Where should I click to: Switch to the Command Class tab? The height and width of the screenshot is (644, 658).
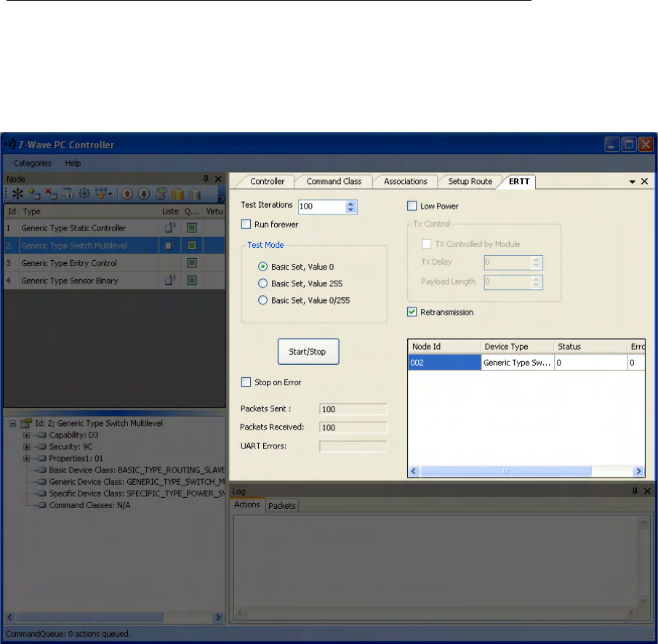[x=334, y=181]
